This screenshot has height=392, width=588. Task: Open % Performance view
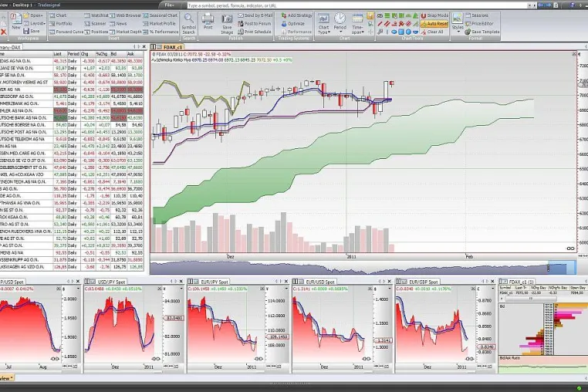point(161,32)
